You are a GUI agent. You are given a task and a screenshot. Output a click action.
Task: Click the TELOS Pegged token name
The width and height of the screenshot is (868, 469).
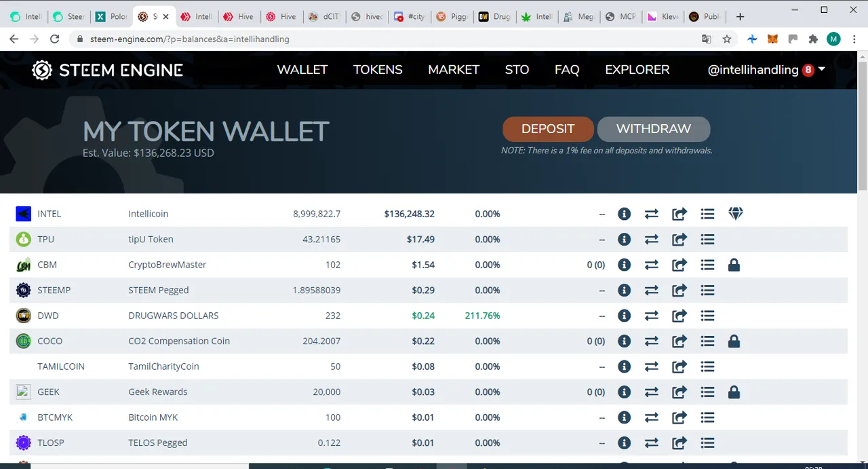coord(158,443)
